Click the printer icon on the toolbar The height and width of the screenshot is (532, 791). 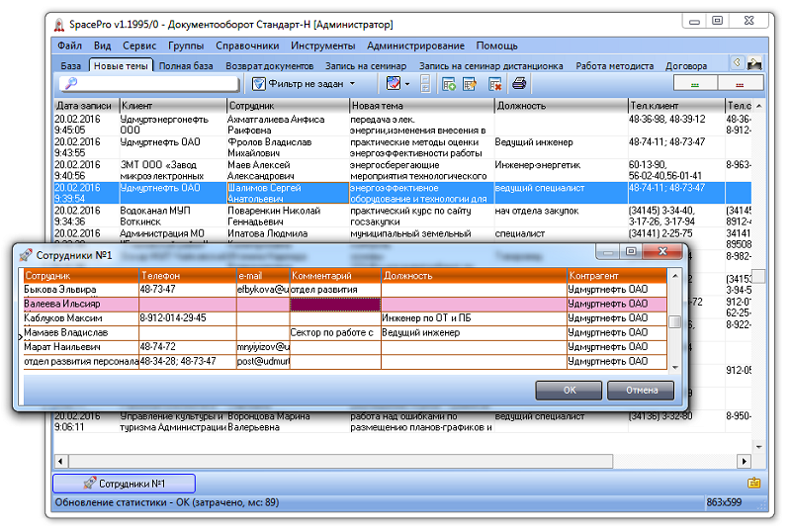(519, 83)
